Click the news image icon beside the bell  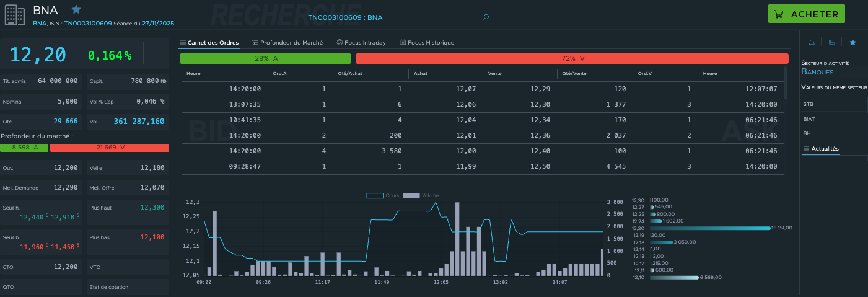point(832,42)
